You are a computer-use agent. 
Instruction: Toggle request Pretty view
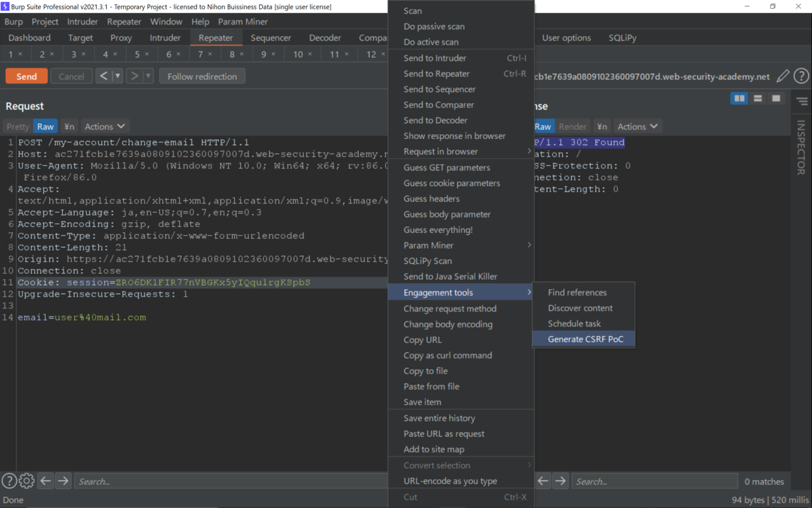coord(18,127)
